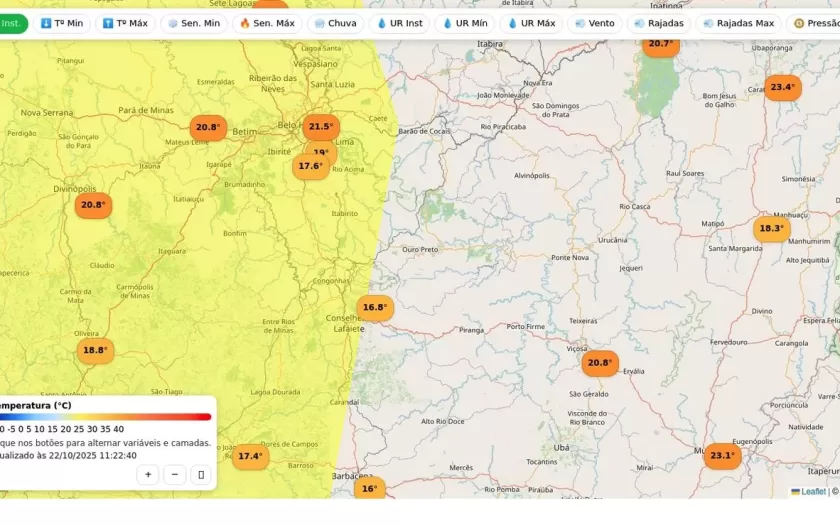Enable the Vento wind layer
This screenshot has width=840, height=525.
point(594,23)
